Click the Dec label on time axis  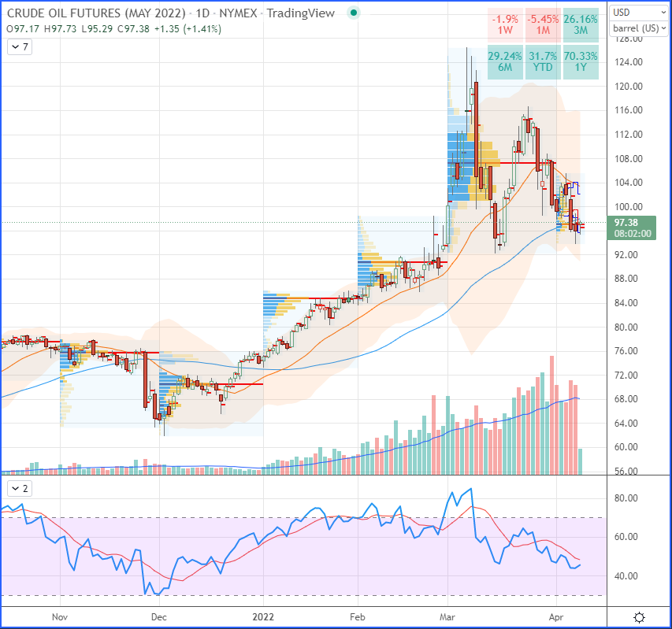point(158,617)
